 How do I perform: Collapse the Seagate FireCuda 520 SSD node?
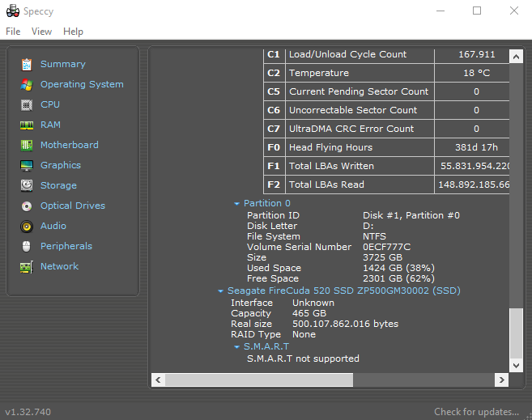[x=220, y=291]
